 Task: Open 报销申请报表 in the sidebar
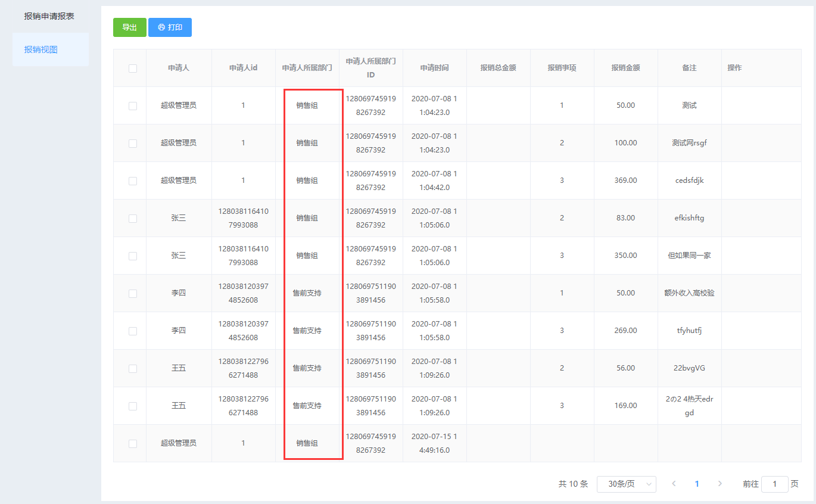click(x=49, y=16)
